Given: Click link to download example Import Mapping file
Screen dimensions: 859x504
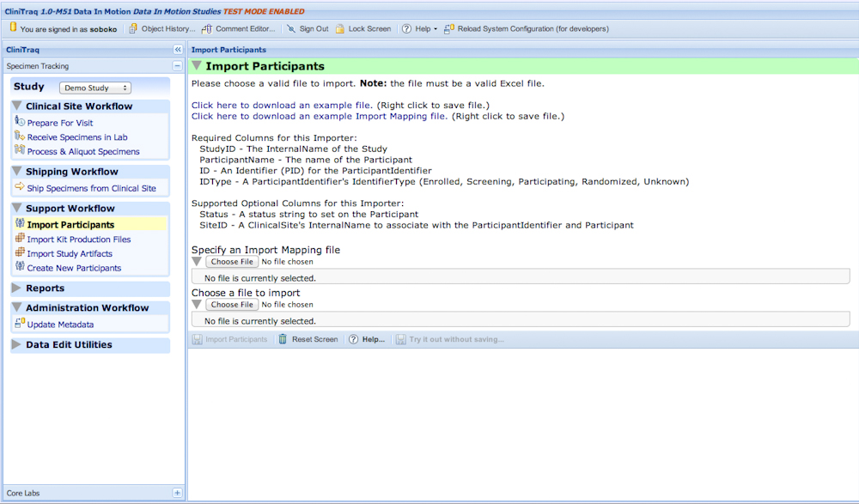Looking at the screenshot, I should 319,116.
